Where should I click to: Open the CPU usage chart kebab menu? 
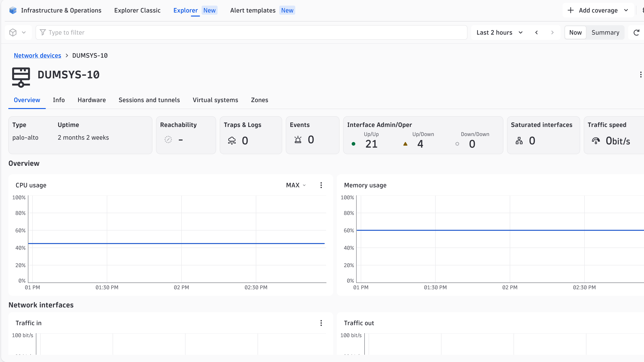(321, 185)
